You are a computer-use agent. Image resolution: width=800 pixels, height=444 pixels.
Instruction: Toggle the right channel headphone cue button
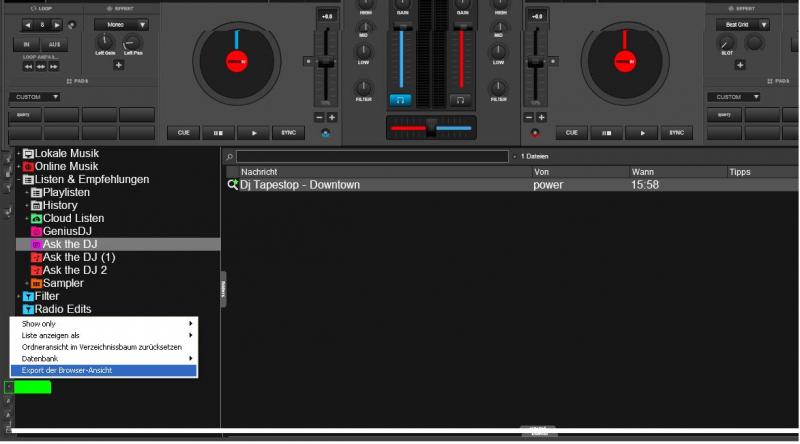tap(460, 100)
